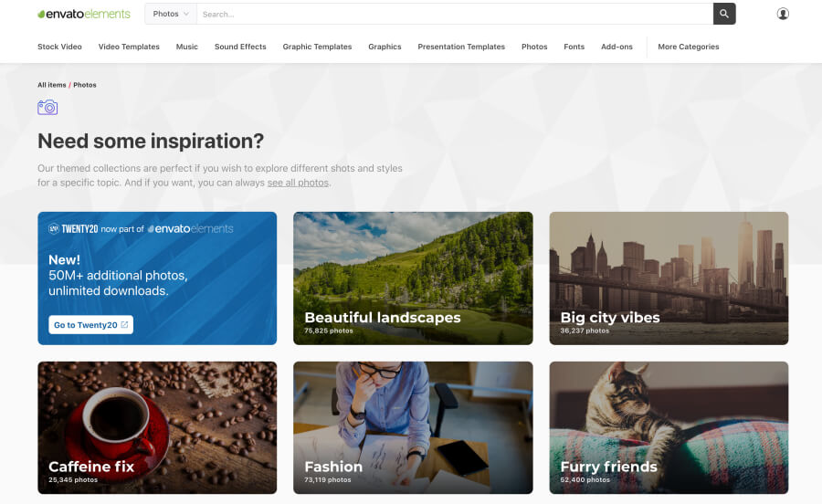Expand More Categories menu

[688, 47]
